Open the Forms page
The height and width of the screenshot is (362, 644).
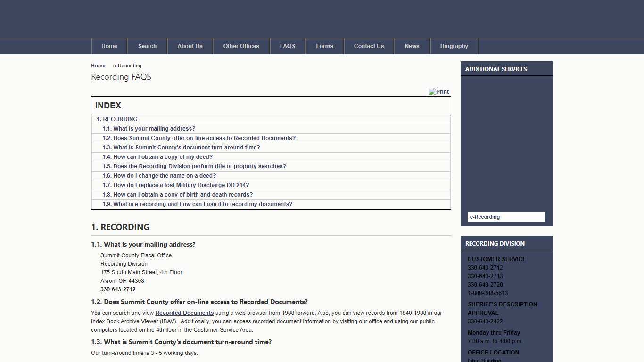click(324, 46)
